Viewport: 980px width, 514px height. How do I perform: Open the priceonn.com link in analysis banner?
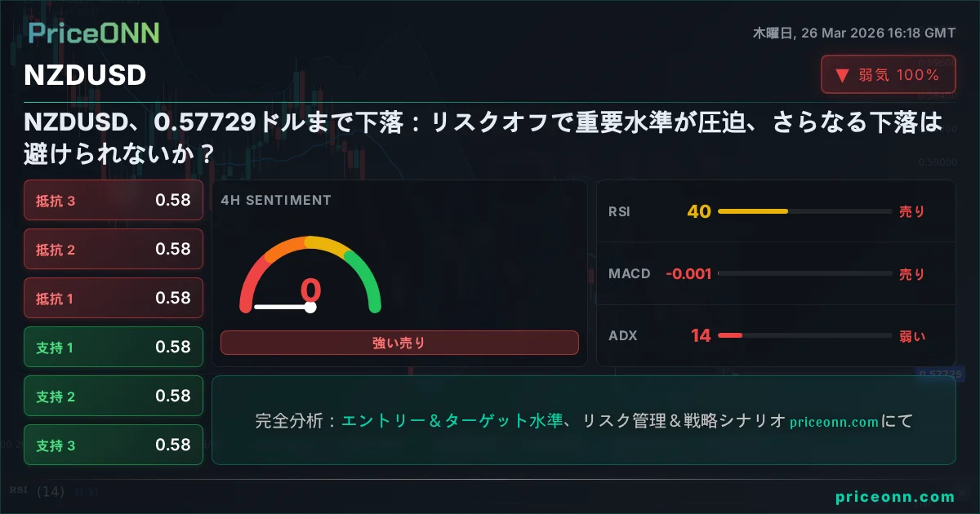coord(834,423)
